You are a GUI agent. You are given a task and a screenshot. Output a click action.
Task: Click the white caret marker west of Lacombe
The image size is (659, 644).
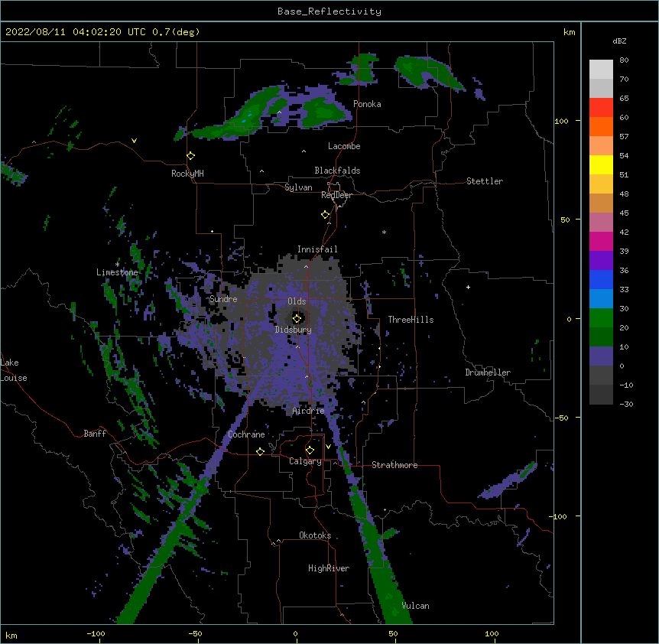(x=304, y=151)
